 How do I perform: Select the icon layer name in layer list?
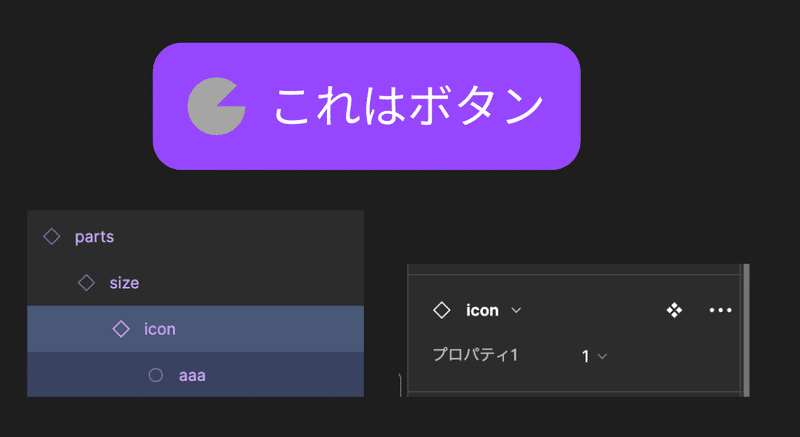(x=160, y=329)
